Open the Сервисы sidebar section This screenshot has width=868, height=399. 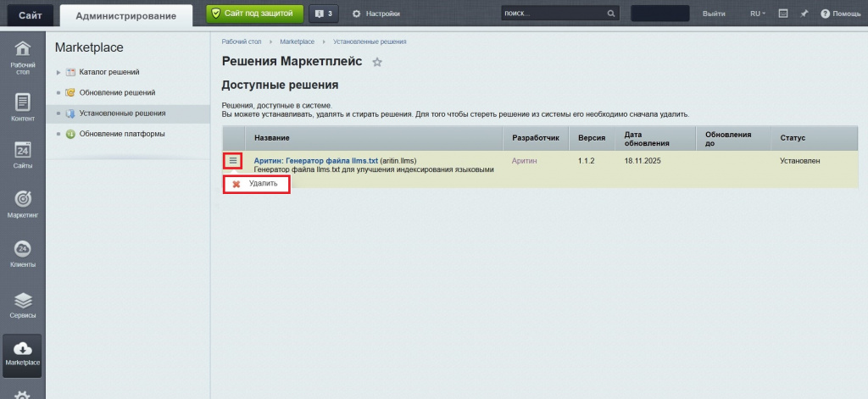point(23,305)
